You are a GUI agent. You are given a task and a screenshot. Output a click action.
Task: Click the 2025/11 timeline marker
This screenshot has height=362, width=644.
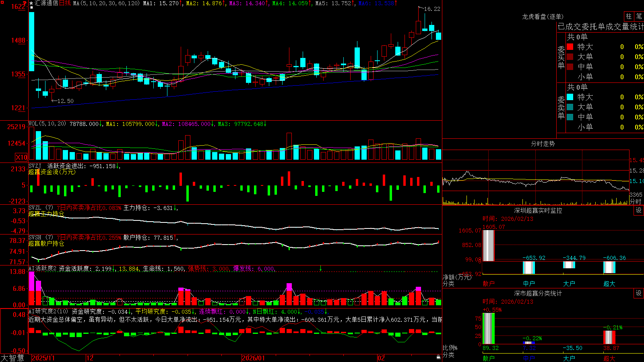tap(43, 358)
